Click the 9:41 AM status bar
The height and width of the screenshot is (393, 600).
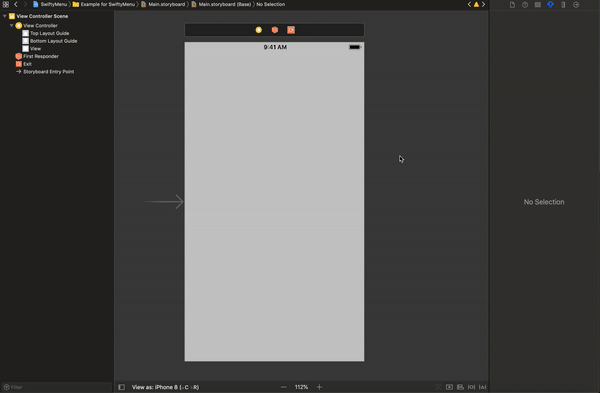click(x=275, y=47)
